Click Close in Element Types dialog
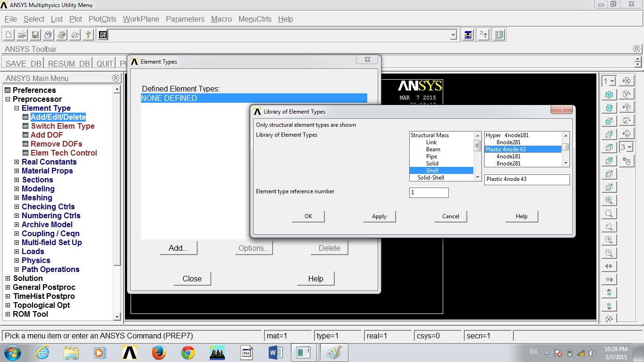The height and width of the screenshot is (362, 644). pos(192,279)
